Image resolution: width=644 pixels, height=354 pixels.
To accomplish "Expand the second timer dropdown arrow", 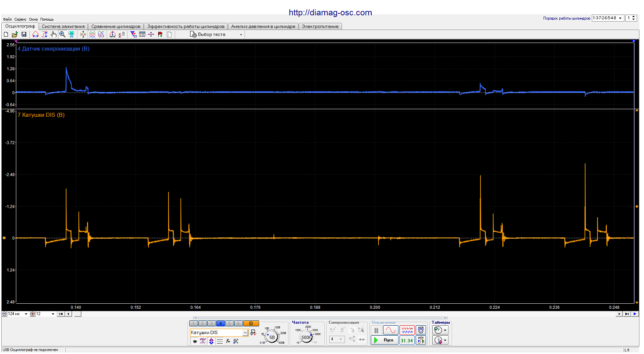I will (445, 341).
